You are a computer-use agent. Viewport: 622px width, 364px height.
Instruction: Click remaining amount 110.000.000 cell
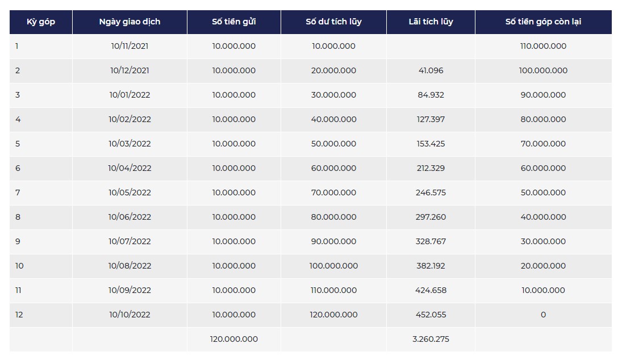543,46
